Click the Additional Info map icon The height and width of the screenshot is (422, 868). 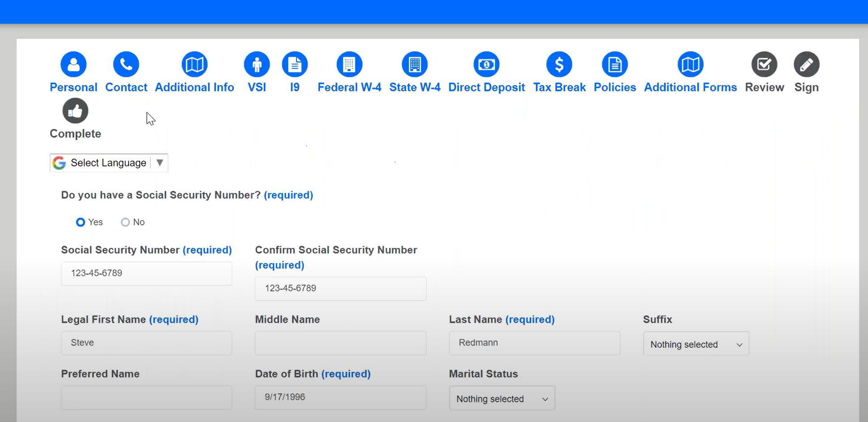pyautogui.click(x=195, y=64)
